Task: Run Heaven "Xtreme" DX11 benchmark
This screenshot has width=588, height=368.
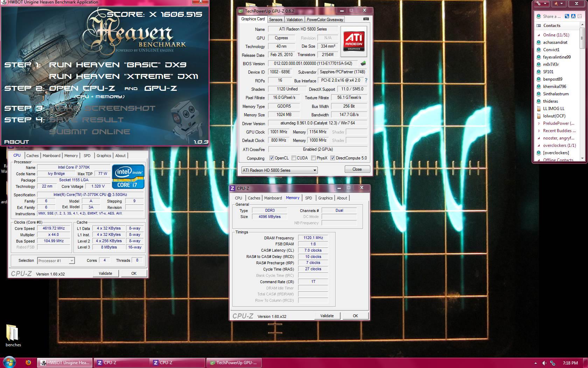Action: [x=124, y=76]
